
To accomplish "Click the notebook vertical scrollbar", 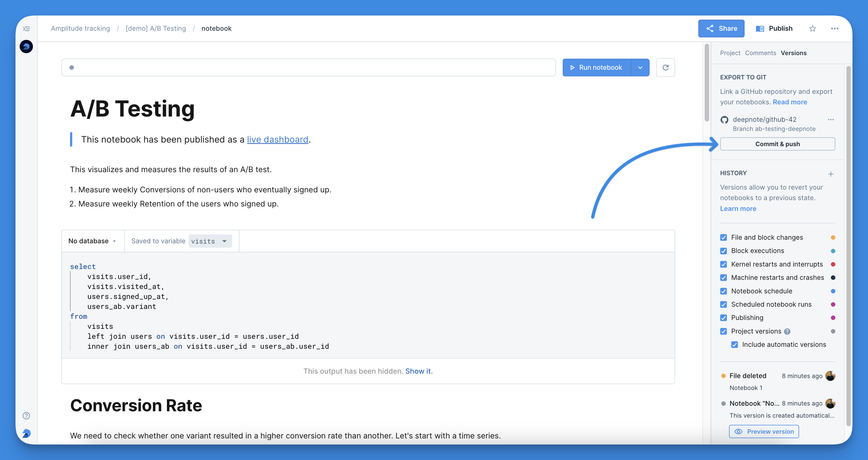I will point(707,82).
